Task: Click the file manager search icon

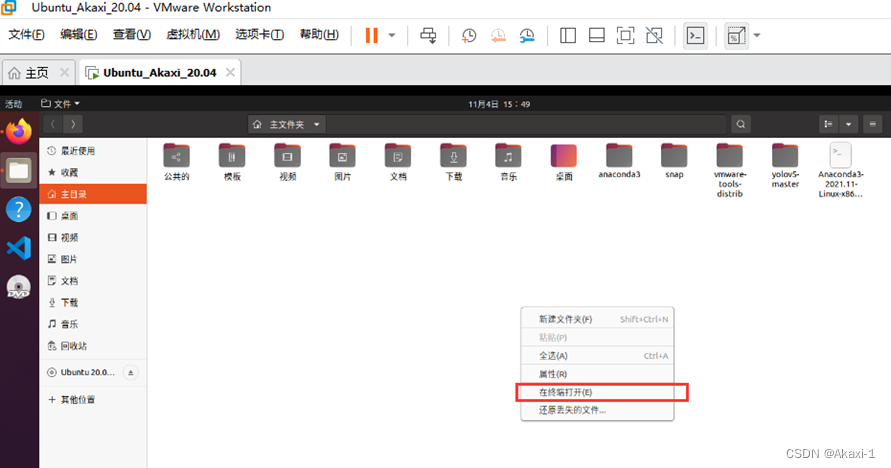Action: point(741,124)
